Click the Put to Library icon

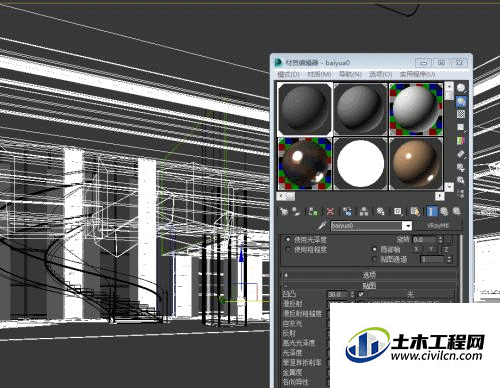tap(380, 211)
